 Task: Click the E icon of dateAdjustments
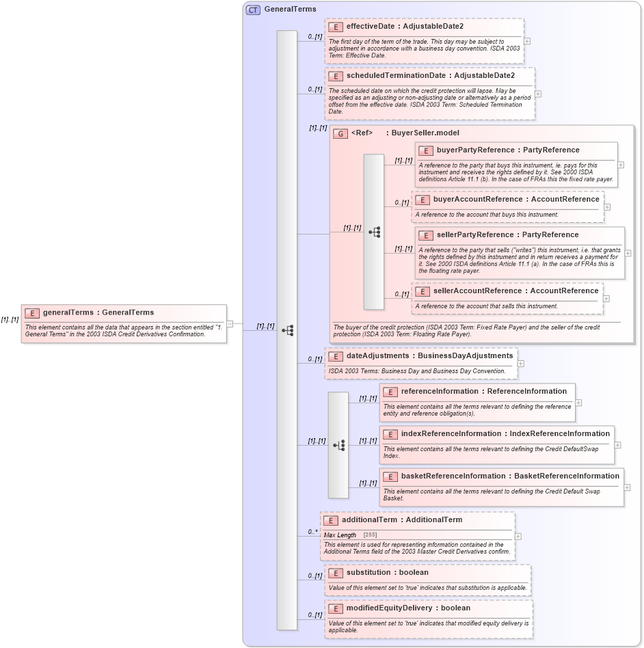tap(336, 357)
